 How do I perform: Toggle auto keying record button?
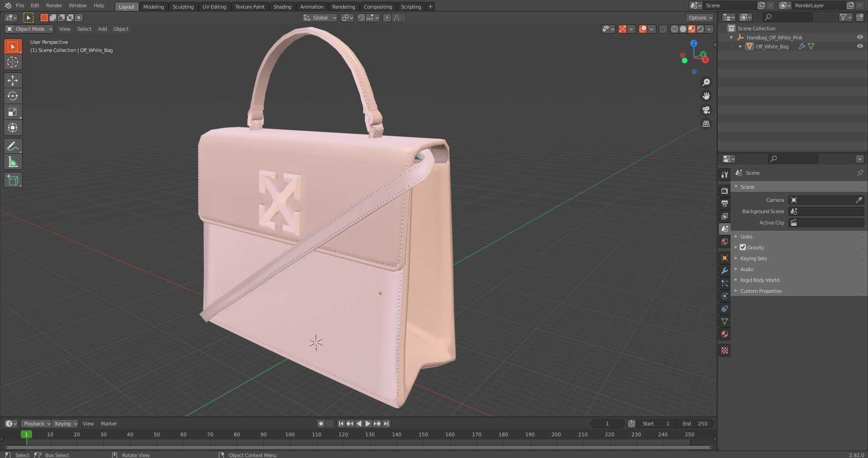pos(321,424)
